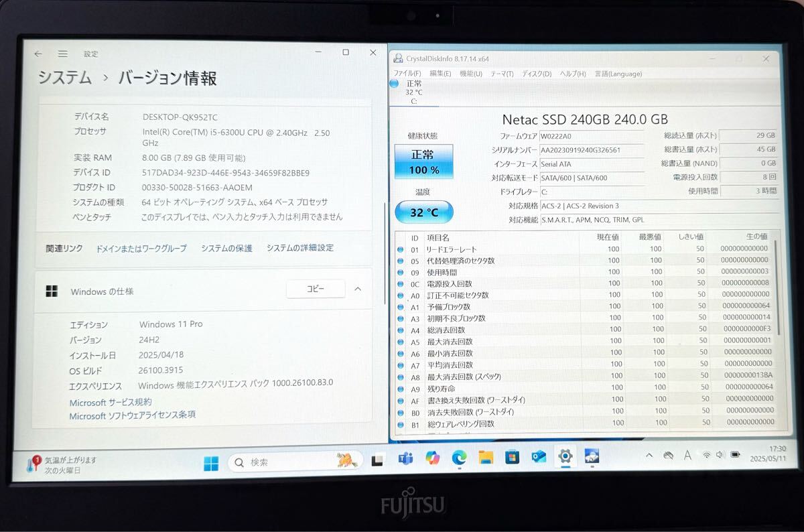
Task: Click the battery status tray icon
Action: (736, 454)
